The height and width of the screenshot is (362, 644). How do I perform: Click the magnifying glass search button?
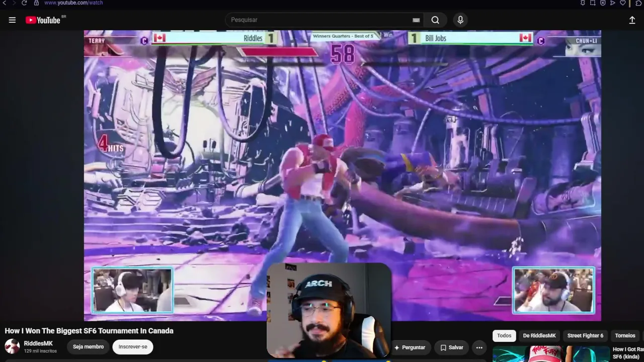pyautogui.click(x=435, y=20)
